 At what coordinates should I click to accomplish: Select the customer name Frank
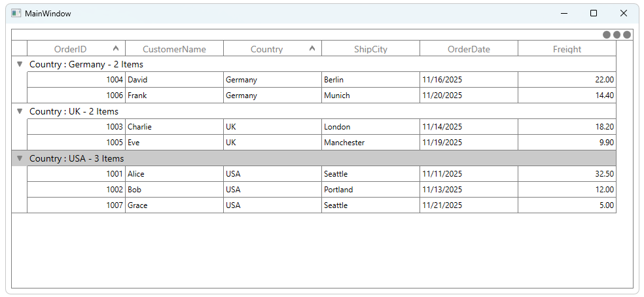point(175,96)
